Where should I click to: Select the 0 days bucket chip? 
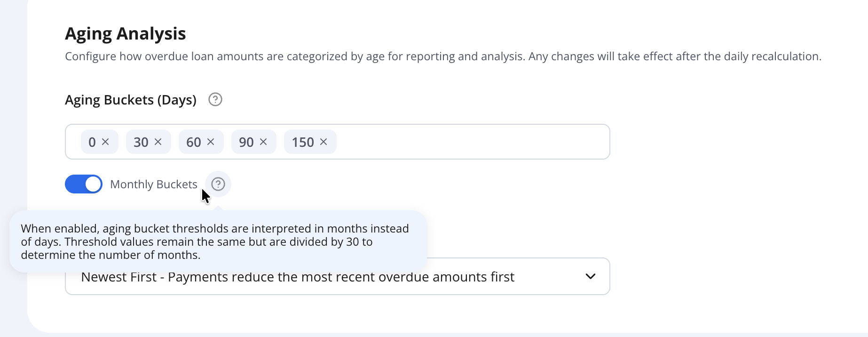tap(92, 142)
